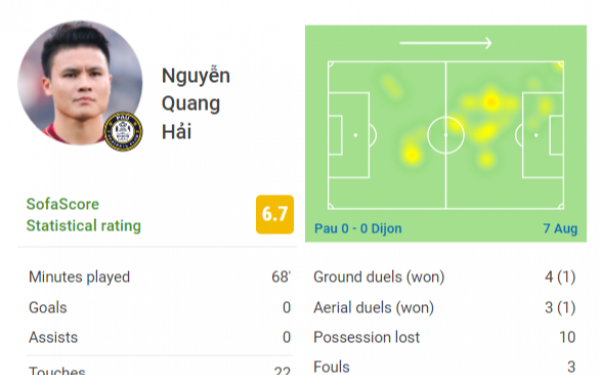The height and width of the screenshot is (375, 600).
Task: Click the Nguyễn Quang Hải player name
Action: (x=196, y=103)
